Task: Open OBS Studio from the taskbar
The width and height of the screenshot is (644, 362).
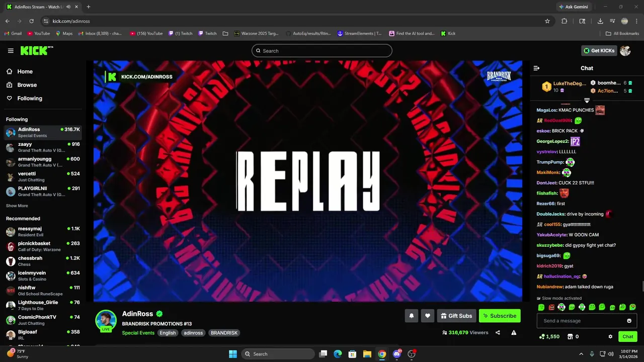Action: click(x=412, y=354)
